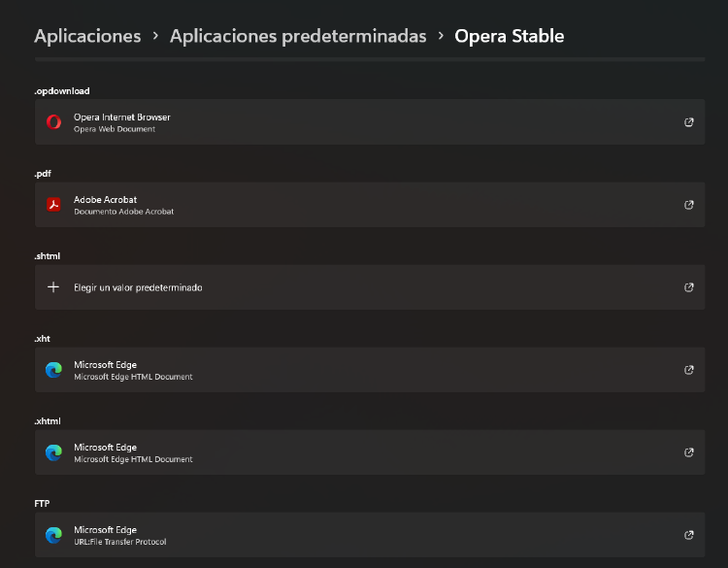This screenshot has height=568, width=728.
Task: Change the .pdf default from Adobe Acrobat
Action: (369, 205)
